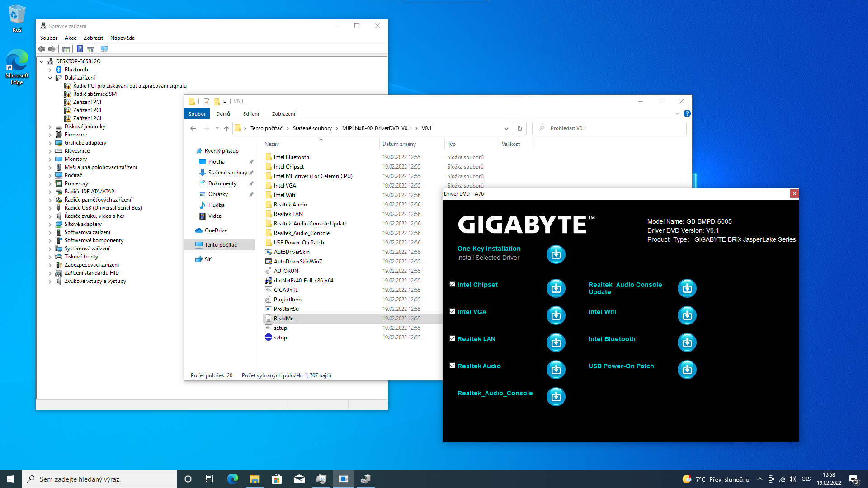
Task: Click the USB Power-On Patch label
Action: pos(621,366)
